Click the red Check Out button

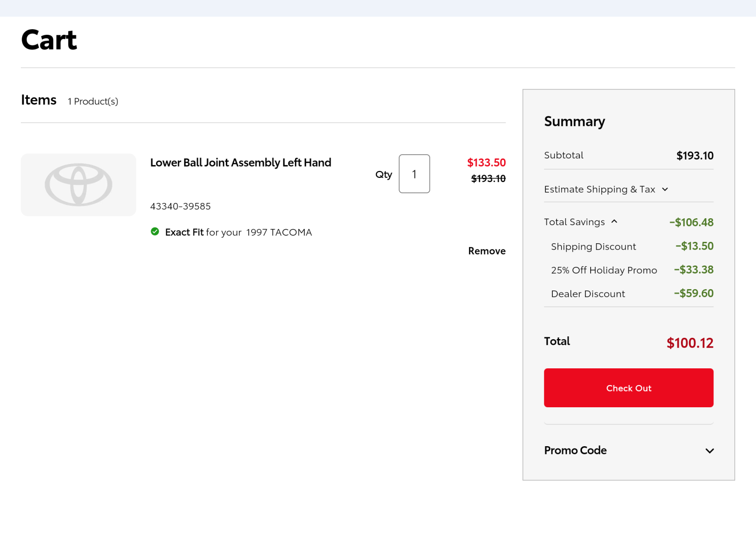(629, 388)
